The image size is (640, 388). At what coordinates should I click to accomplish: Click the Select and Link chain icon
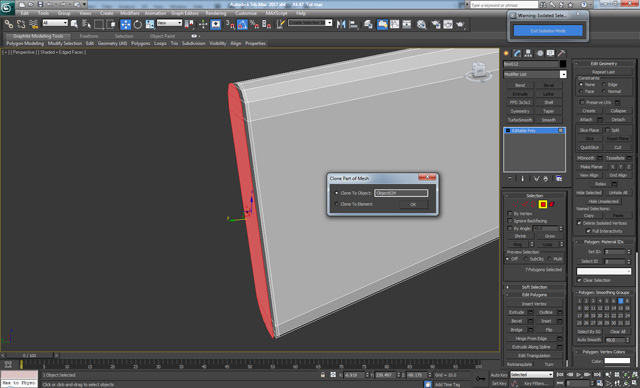pos(9,24)
